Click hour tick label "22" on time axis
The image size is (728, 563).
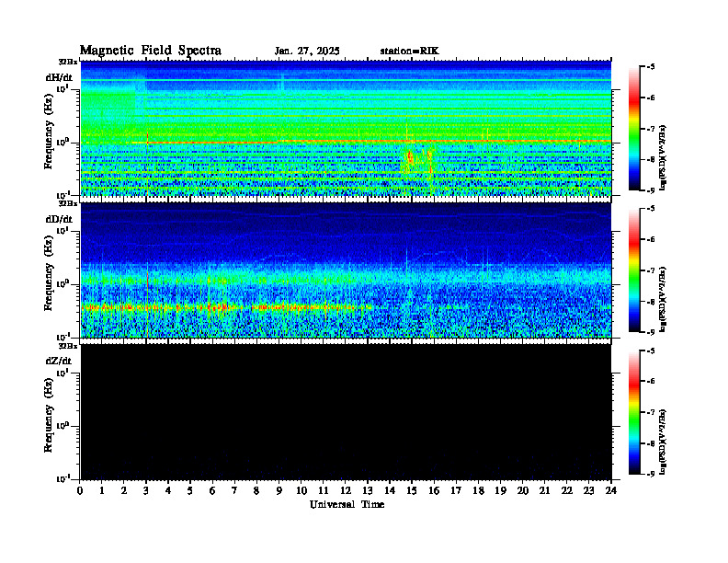[x=566, y=491]
